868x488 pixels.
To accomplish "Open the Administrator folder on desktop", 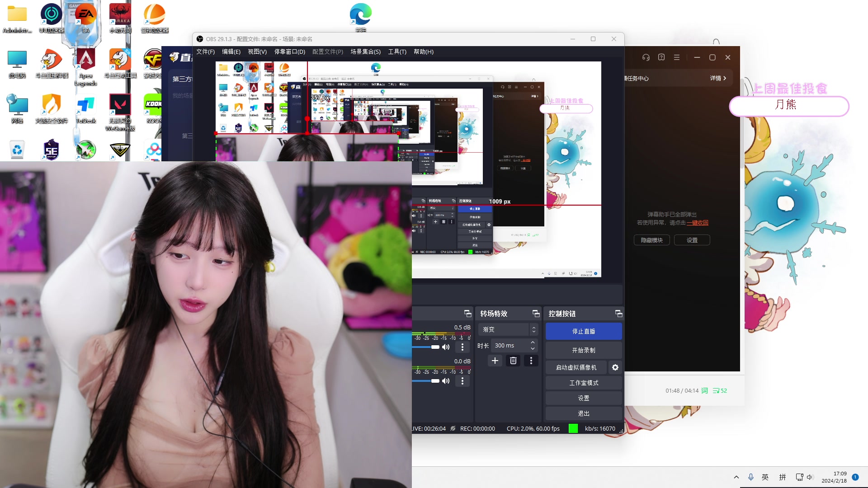I will coord(17,18).
